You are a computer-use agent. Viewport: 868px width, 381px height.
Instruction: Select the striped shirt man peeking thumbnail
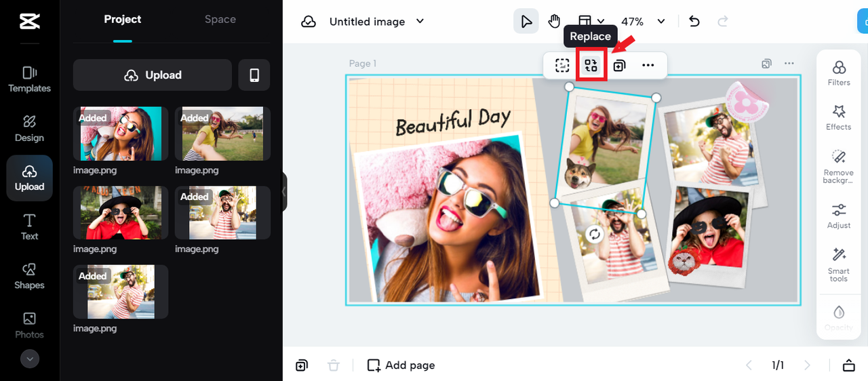click(x=222, y=213)
